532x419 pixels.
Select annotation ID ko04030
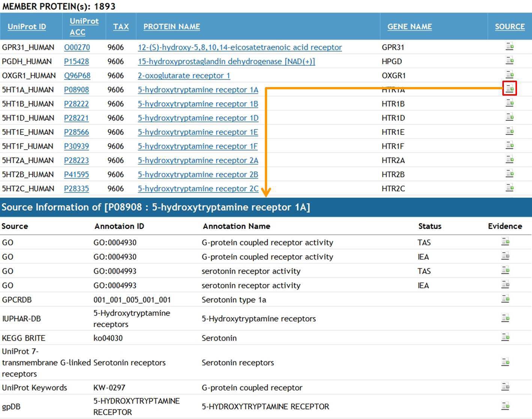tap(108, 338)
